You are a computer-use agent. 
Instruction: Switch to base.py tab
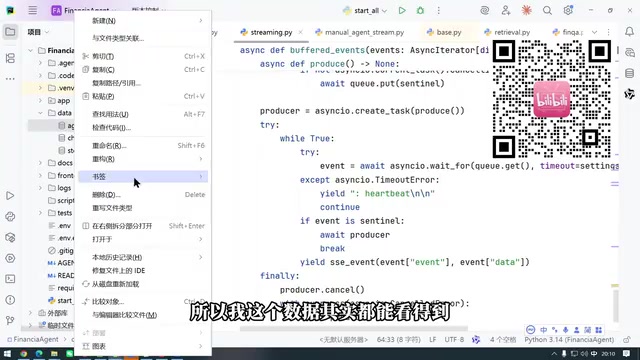tap(444, 32)
